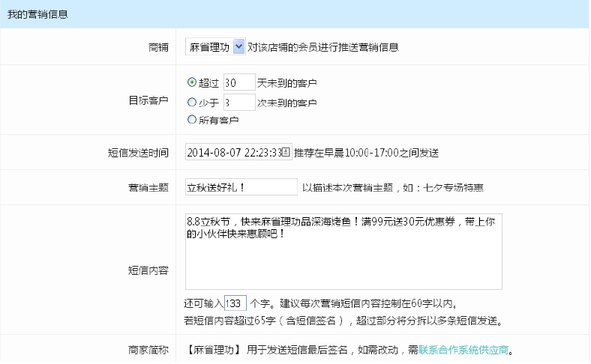Click the 营销主题 subject text field
Image resolution: width=591 pixels, height=364 pixels.
pyautogui.click(x=241, y=187)
